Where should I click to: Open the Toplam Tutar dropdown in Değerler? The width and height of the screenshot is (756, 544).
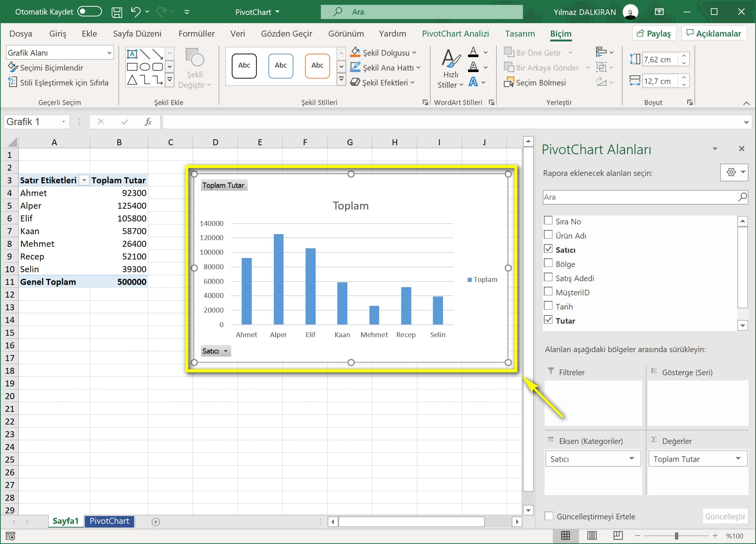(x=738, y=458)
